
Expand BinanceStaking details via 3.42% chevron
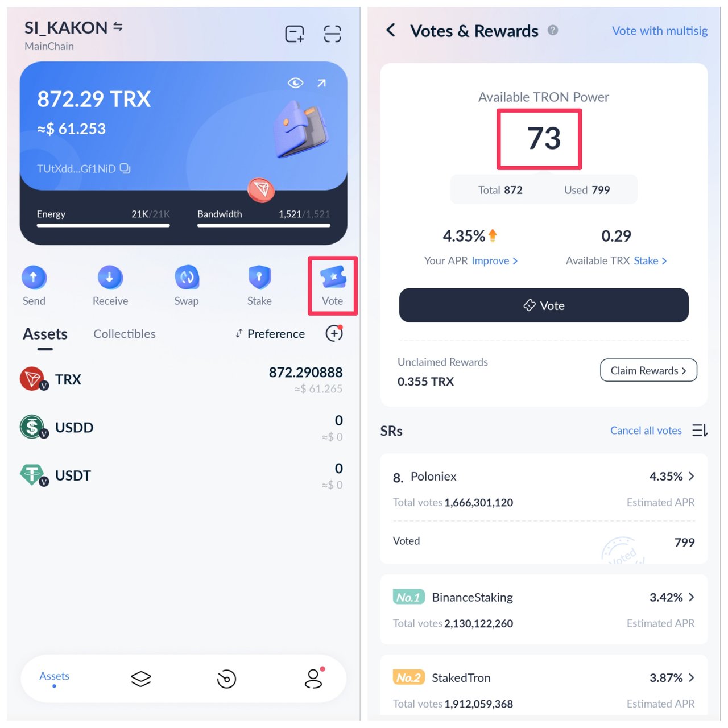click(692, 597)
